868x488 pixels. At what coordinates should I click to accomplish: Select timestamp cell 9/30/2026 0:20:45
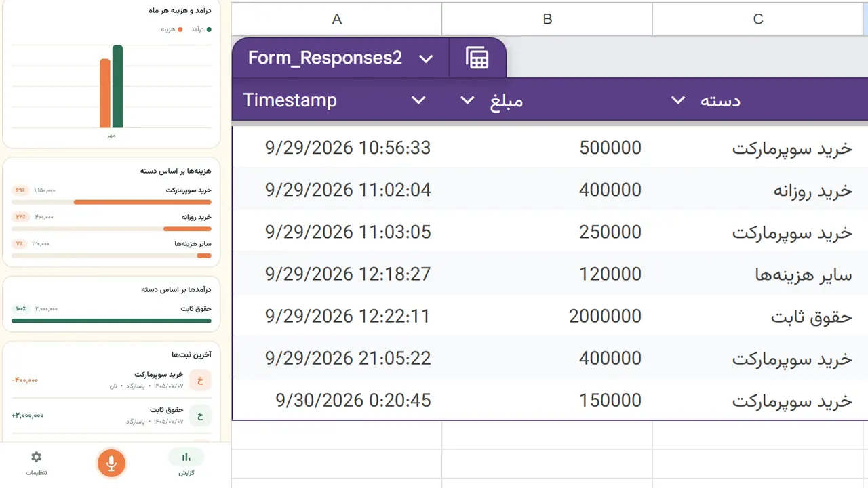[x=337, y=400]
